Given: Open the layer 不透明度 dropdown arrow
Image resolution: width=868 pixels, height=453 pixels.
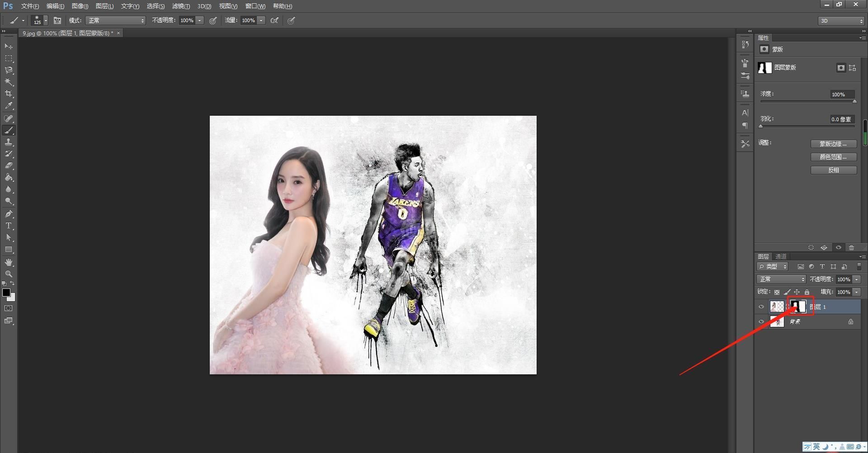Looking at the screenshot, I should pos(856,279).
